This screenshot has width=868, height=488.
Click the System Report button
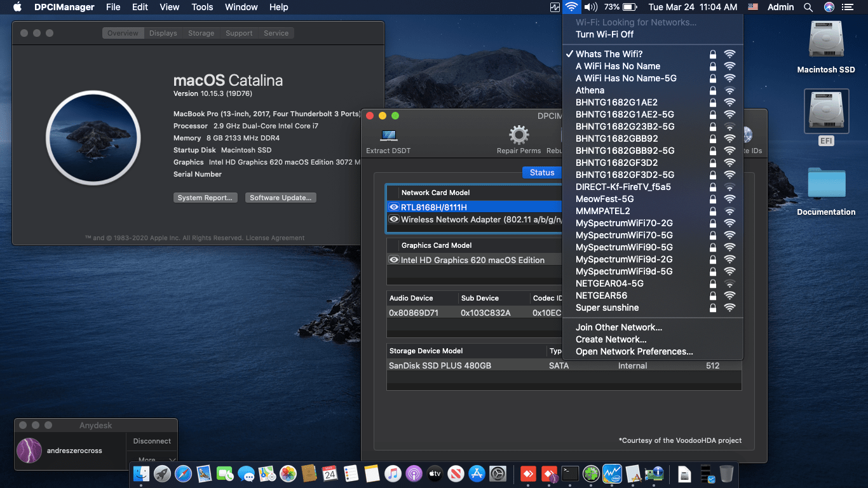[205, 198]
